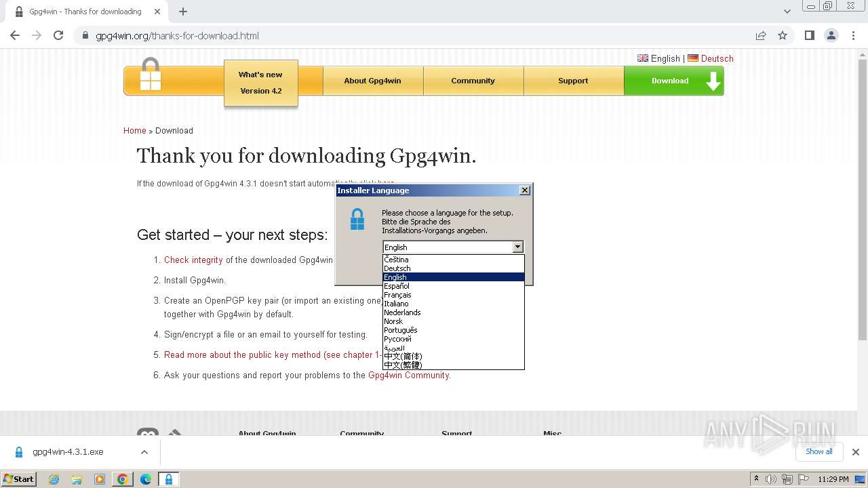
Task: View site info via address bar lock icon
Action: [x=85, y=35]
